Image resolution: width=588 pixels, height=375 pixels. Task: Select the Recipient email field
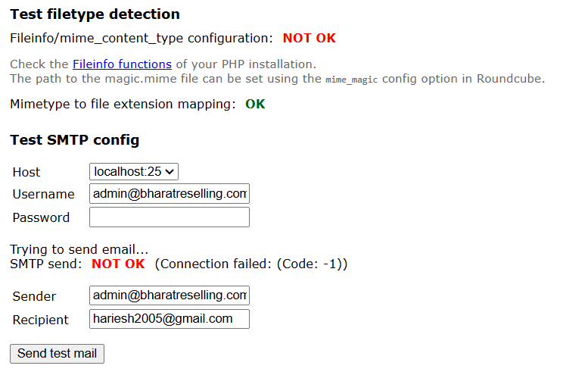tap(169, 319)
